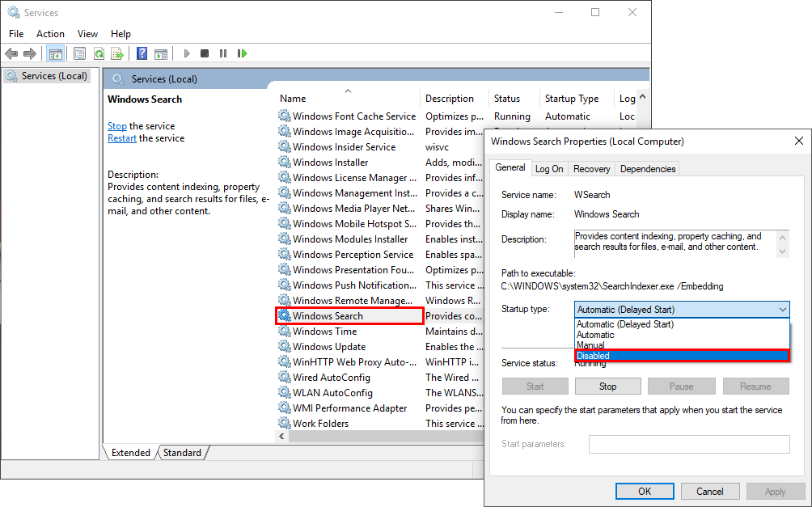Refresh the services list via toolbar icon
This screenshot has height=507, width=812.
click(x=99, y=53)
